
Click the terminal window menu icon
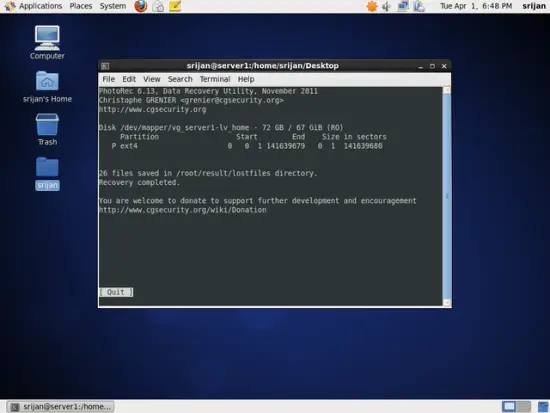(x=105, y=66)
